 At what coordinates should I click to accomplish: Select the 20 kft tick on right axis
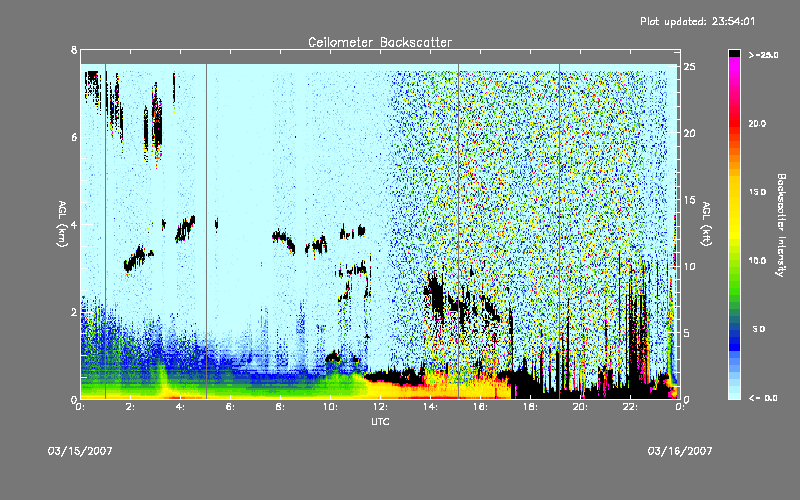[x=689, y=133]
